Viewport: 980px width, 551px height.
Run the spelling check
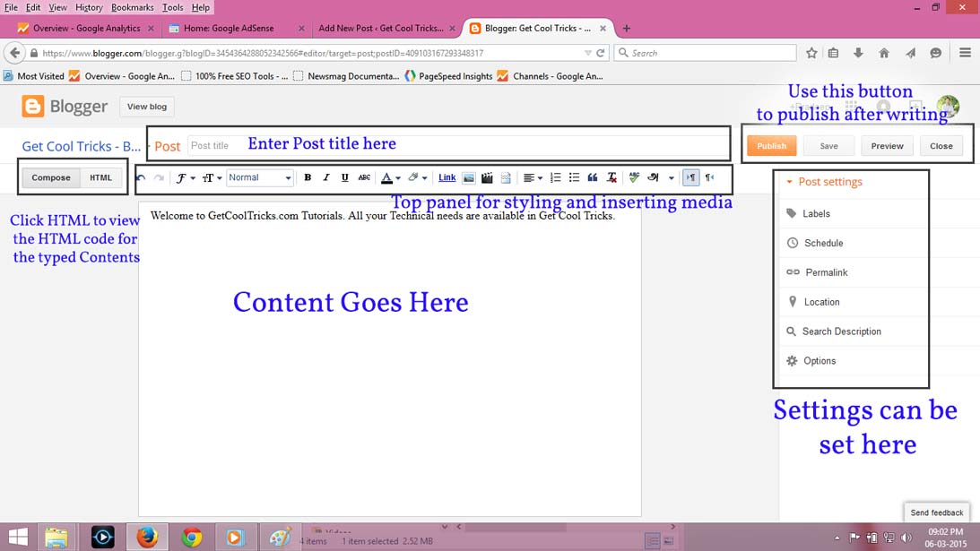(634, 177)
